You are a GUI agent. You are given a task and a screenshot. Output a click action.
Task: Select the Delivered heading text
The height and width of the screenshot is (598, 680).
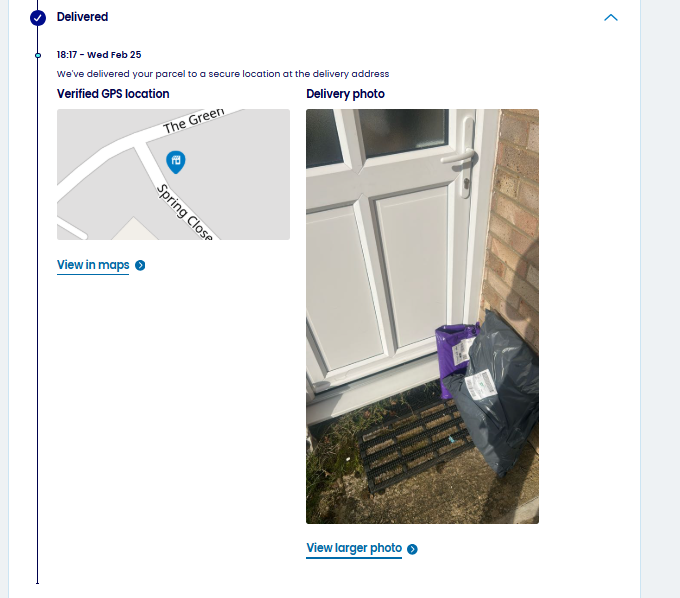coord(82,17)
